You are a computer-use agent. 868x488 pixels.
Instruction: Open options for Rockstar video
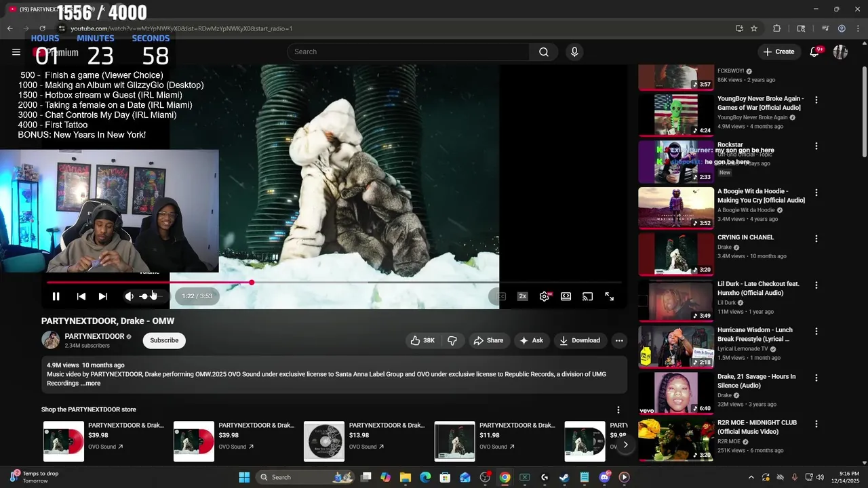816,146
